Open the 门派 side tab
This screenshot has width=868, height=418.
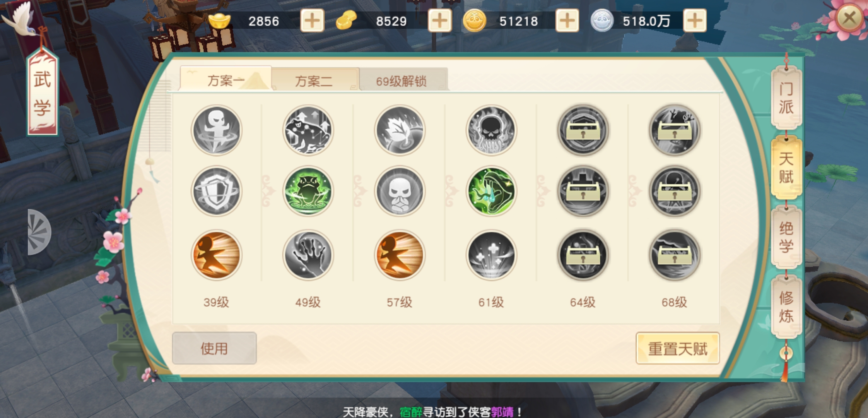786,98
